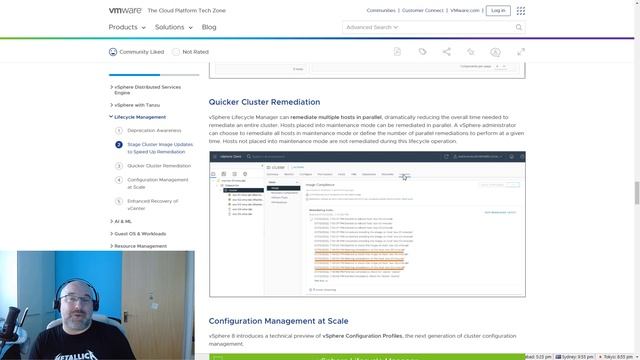Expand the Resource Management section
The image size is (640, 360).
(138, 246)
